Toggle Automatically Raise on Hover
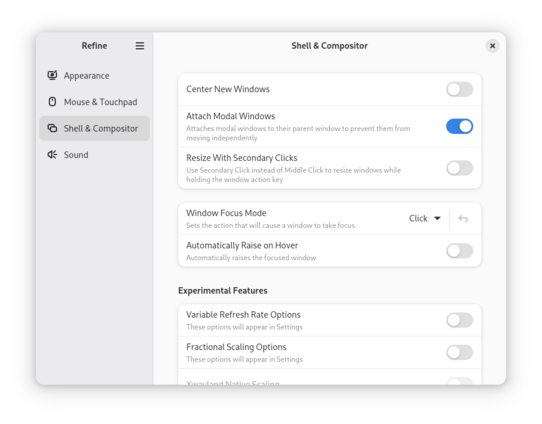The image size is (542, 424). tap(459, 251)
